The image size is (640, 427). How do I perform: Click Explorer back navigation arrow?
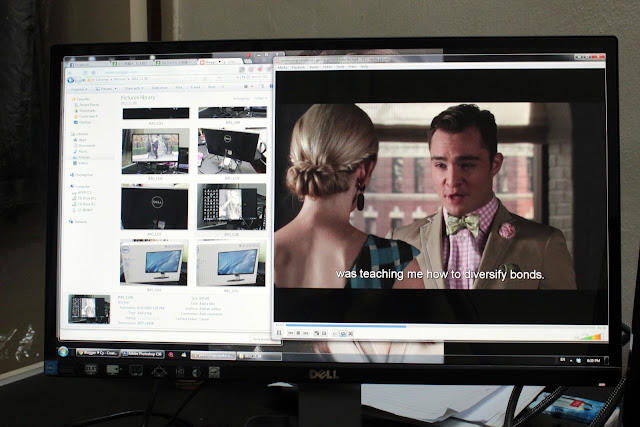(x=70, y=80)
